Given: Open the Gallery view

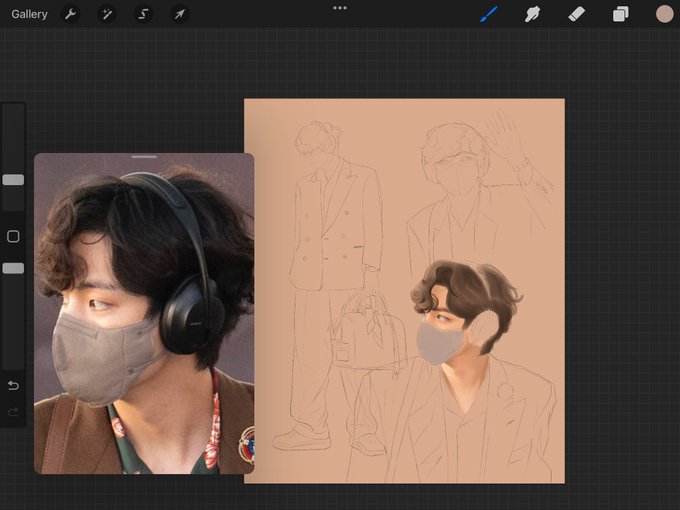Looking at the screenshot, I should [x=29, y=14].
